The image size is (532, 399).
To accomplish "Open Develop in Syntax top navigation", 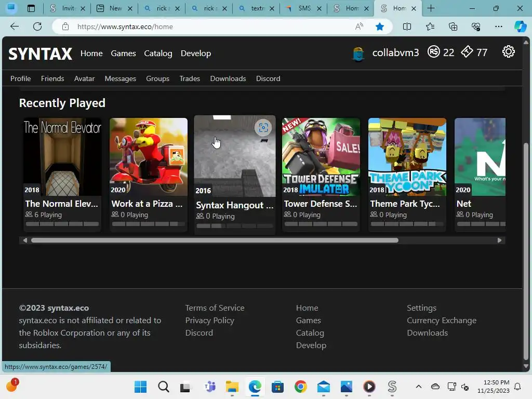I will click(x=196, y=54).
